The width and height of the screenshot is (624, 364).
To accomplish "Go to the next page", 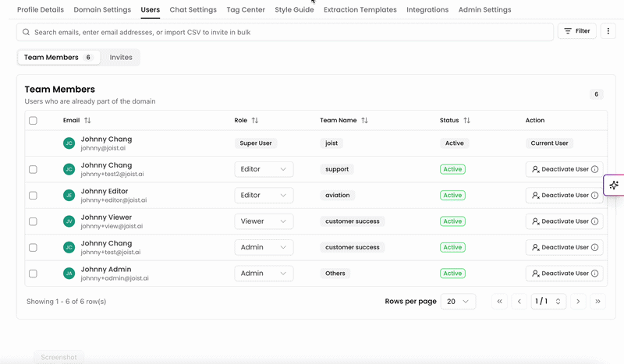I will (x=578, y=302).
